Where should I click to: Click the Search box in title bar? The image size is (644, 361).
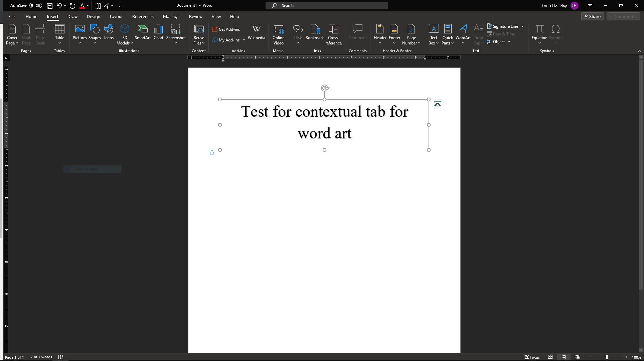[x=326, y=5]
